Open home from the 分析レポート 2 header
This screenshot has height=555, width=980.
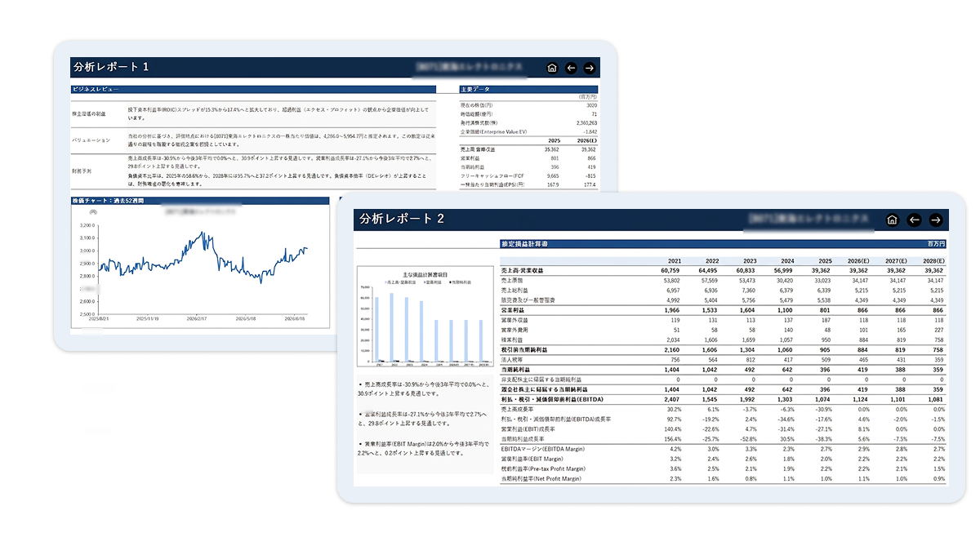coord(893,220)
